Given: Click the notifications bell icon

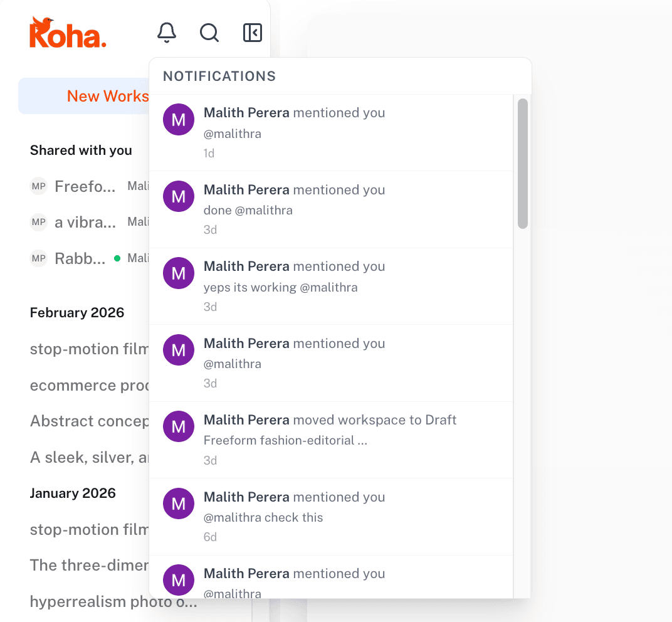Looking at the screenshot, I should 166,33.
